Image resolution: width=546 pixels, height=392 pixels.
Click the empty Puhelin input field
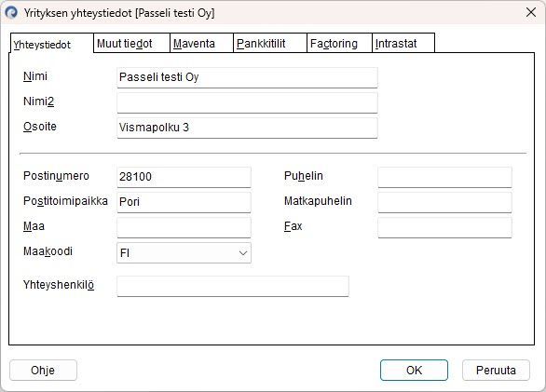pyautogui.click(x=444, y=177)
